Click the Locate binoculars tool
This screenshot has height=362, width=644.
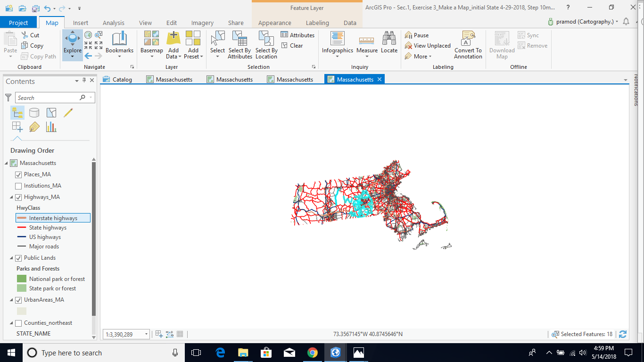[x=389, y=42]
